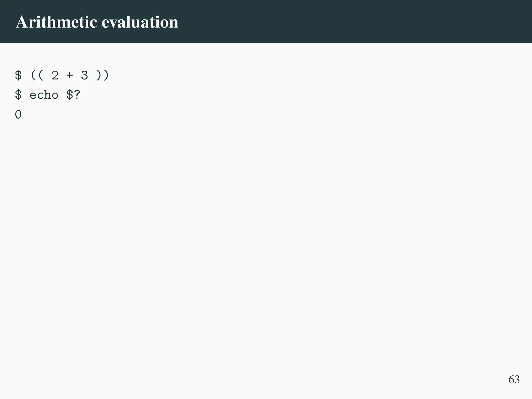Image resolution: width=532 pixels, height=399 pixels.
Task: Click the closing double parentheses
Action: (103, 75)
